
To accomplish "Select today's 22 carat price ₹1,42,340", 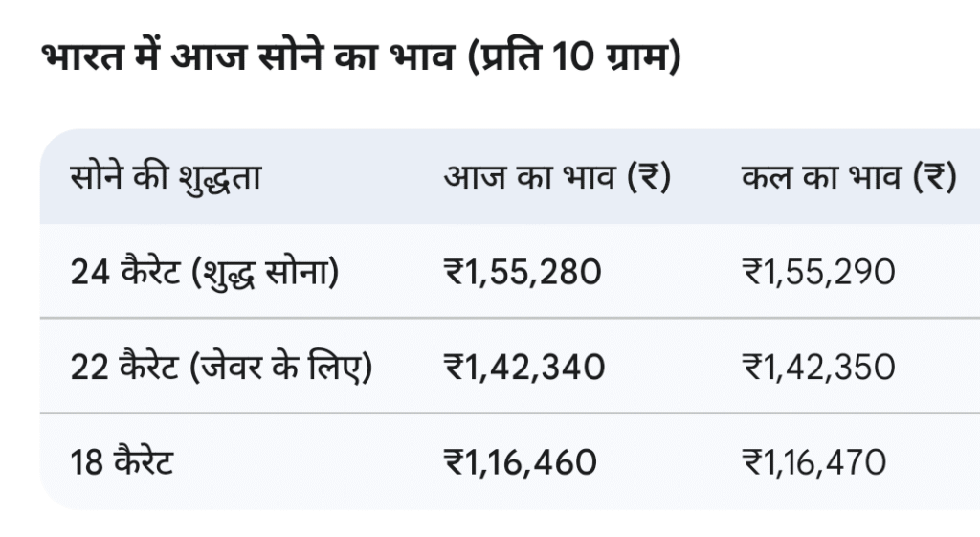I will click(524, 367).
